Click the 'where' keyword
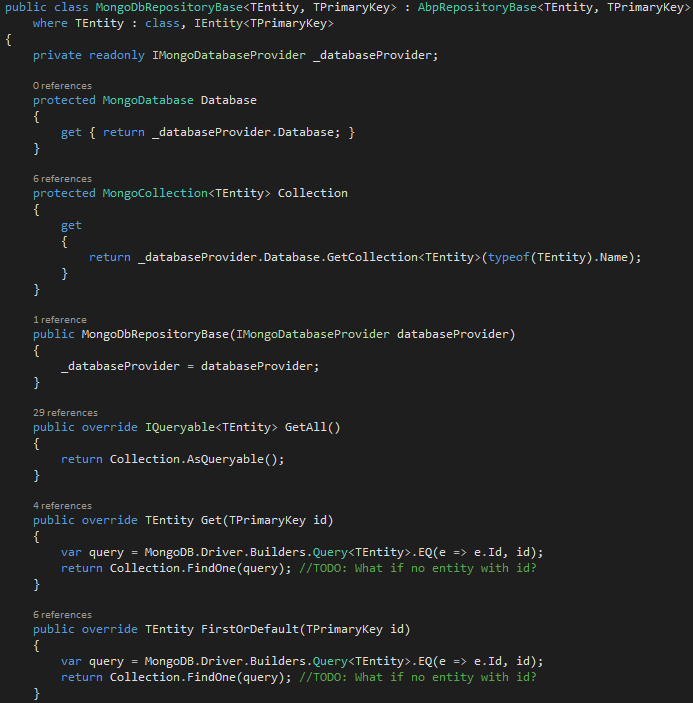The image size is (693, 703). point(50,23)
